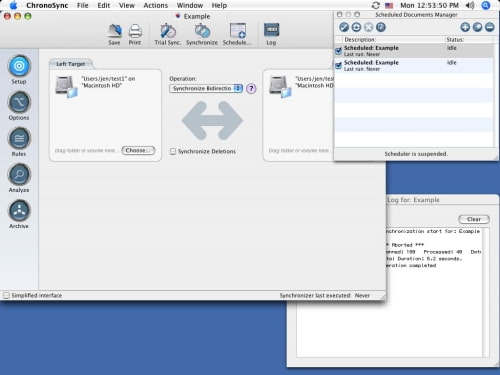Click the right target drive folder icon
This screenshot has height=375, width=500.
click(280, 86)
